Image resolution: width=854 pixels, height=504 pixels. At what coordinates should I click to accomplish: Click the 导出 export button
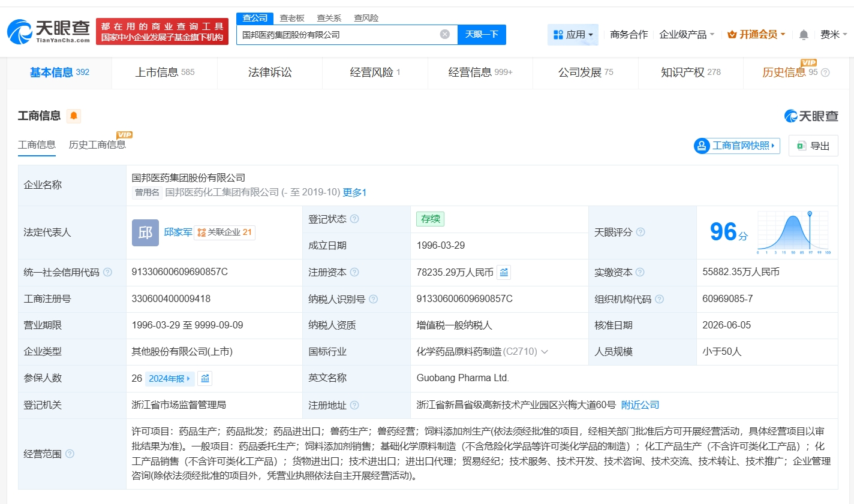click(813, 146)
